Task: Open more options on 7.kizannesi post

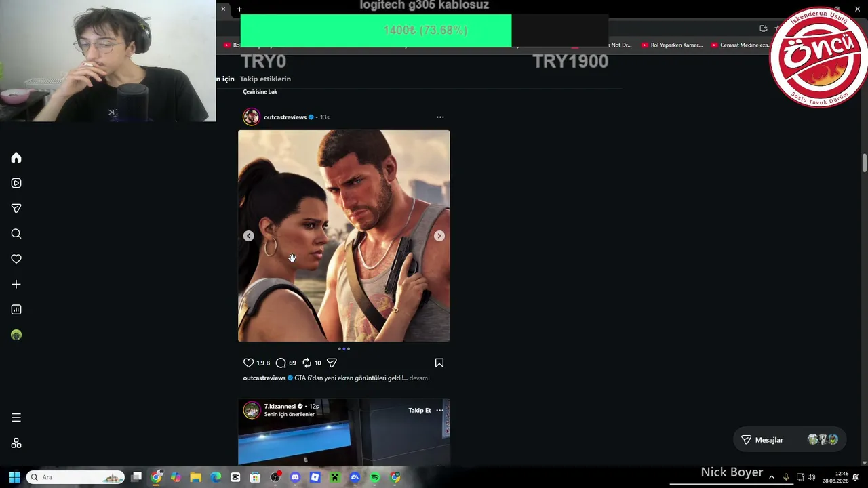Action: (439, 410)
